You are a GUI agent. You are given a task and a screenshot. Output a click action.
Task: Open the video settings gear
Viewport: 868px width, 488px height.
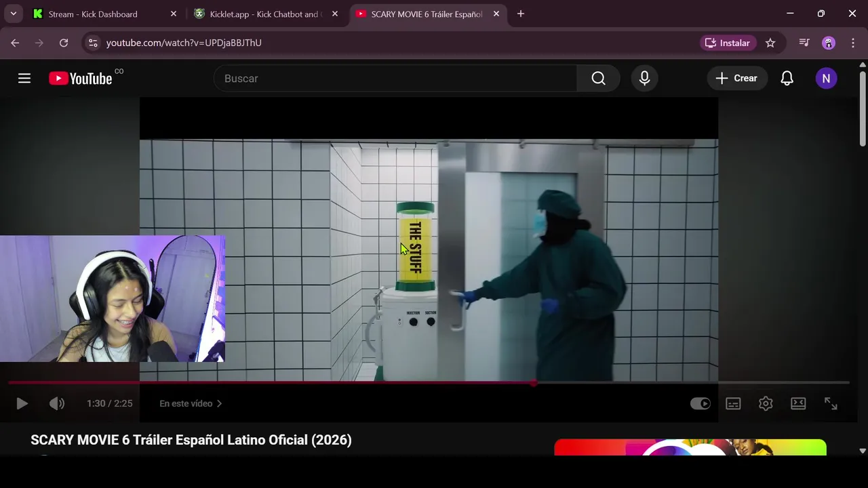click(766, 403)
